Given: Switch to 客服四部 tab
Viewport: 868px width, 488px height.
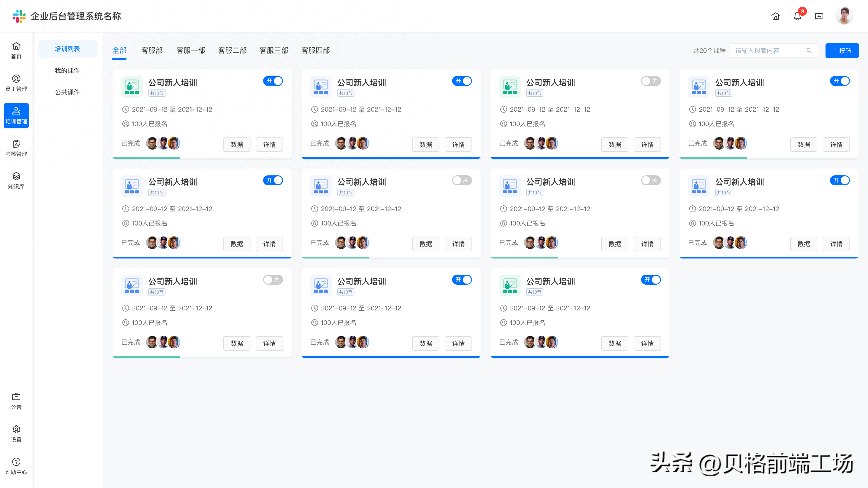Looking at the screenshot, I should pyautogui.click(x=315, y=51).
